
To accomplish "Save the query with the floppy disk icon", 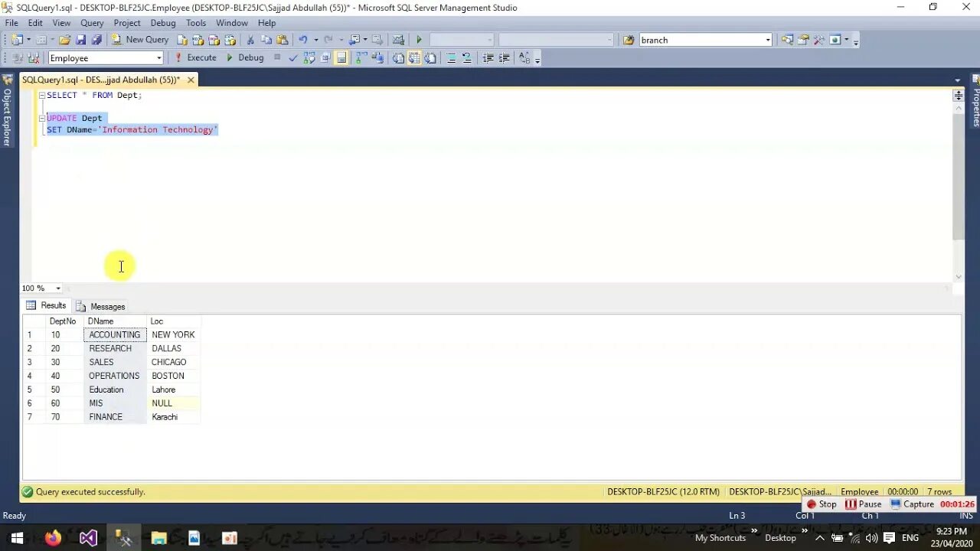I will coord(81,40).
